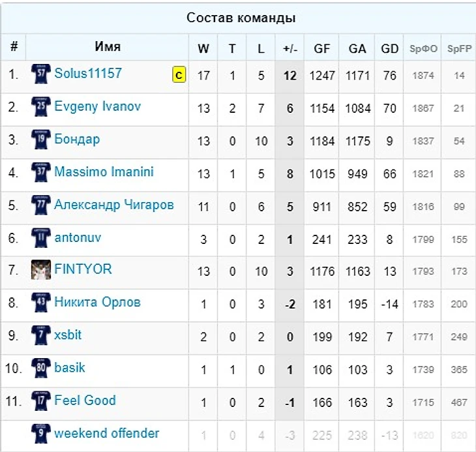The height and width of the screenshot is (452, 476).
Task: Click the number 77 jersey icon
Action: click(41, 205)
